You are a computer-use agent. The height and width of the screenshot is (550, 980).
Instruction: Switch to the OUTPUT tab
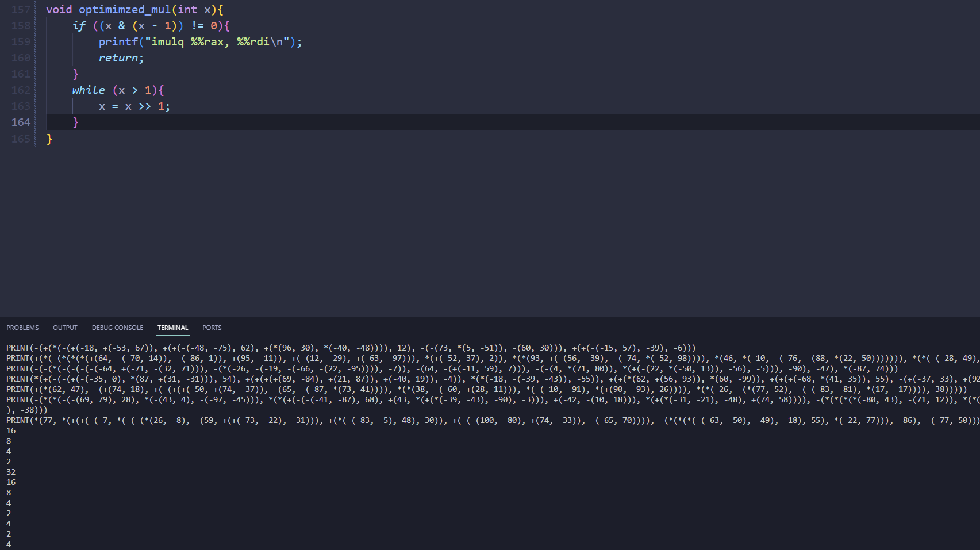point(65,328)
